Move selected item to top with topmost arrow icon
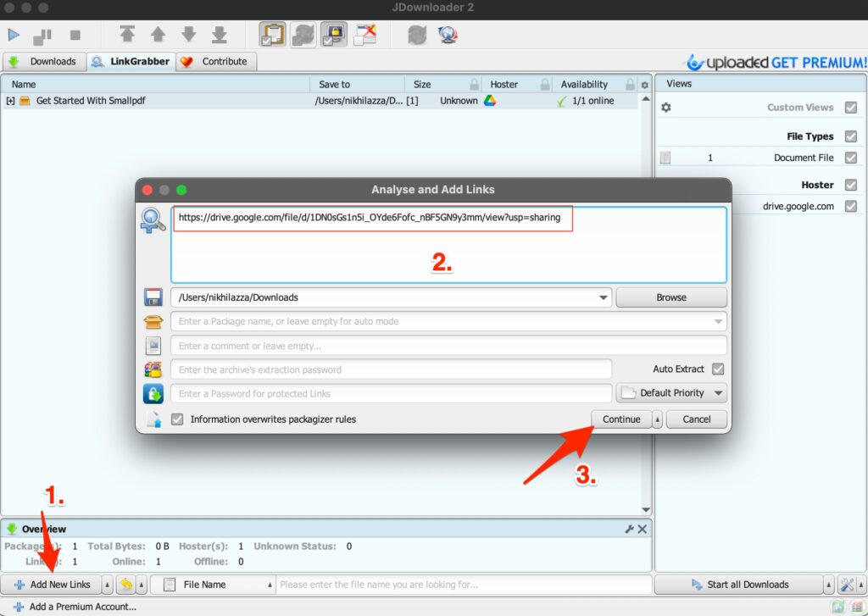 (x=127, y=35)
